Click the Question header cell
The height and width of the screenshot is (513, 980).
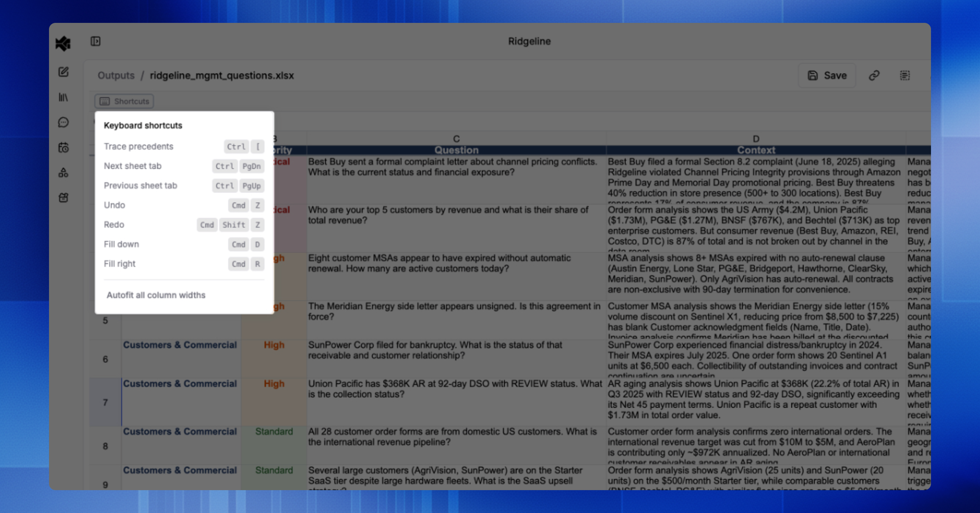457,150
